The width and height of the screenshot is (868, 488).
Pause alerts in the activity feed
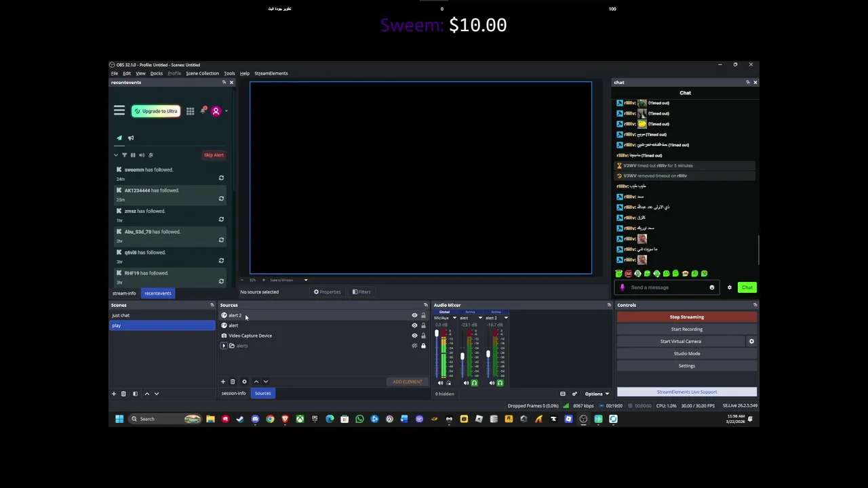click(133, 155)
